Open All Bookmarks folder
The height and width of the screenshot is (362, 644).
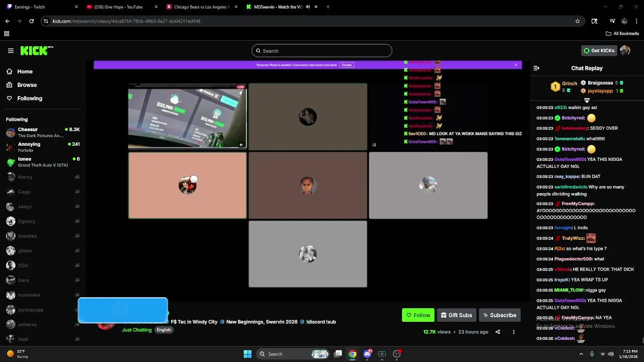pyautogui.click(x=622, y=34)
